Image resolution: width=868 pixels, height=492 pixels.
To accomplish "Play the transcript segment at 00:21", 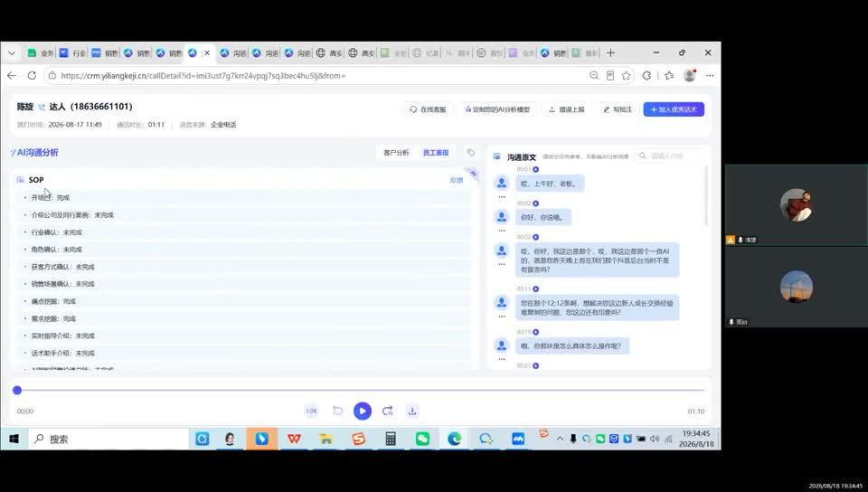I will (536, 365).
